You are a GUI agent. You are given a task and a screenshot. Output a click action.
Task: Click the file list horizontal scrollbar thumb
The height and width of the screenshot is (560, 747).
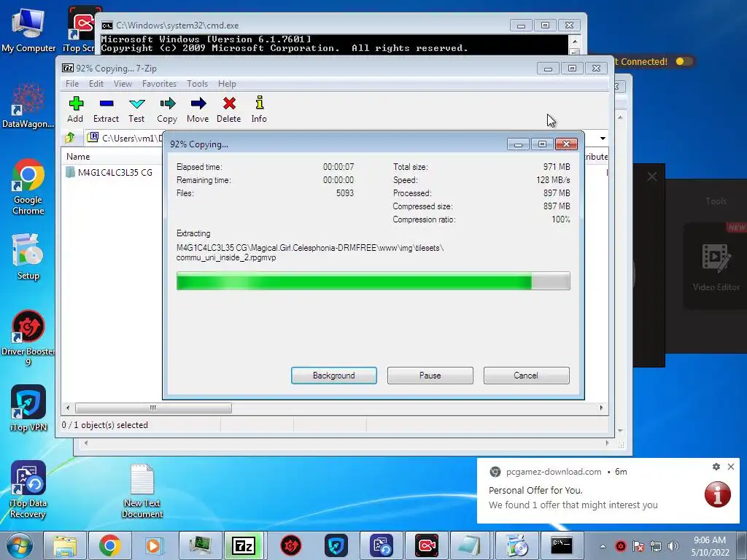point(153,408)
